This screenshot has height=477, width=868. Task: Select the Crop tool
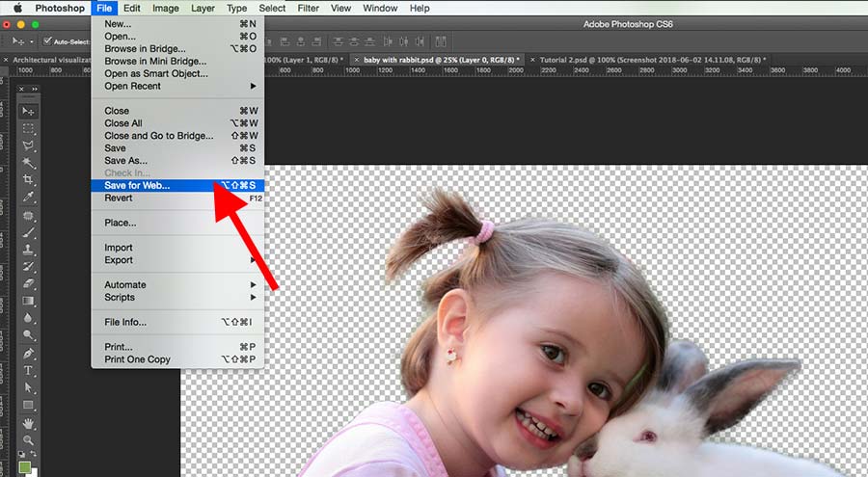coord(28,180)
